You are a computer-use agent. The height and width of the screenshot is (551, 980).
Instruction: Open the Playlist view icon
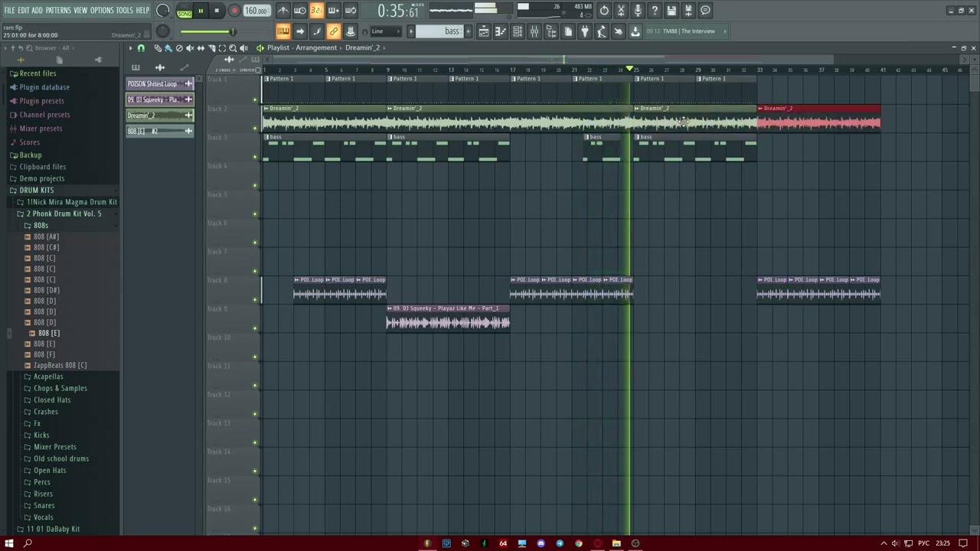484,31
